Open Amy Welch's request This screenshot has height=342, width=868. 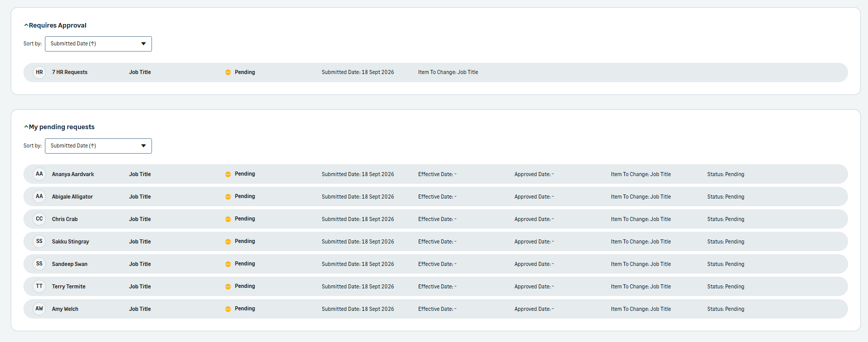pos(436,309)
